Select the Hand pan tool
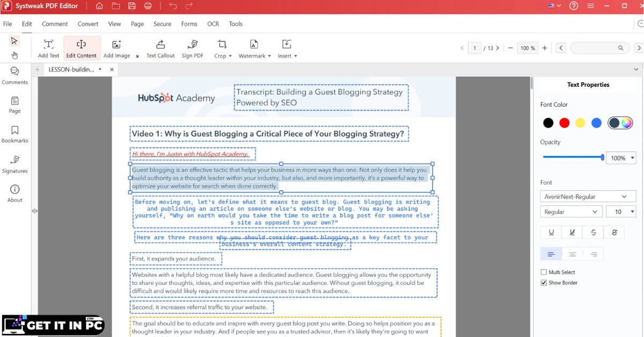The image size is (644, 337). click(x=14, y=55)
